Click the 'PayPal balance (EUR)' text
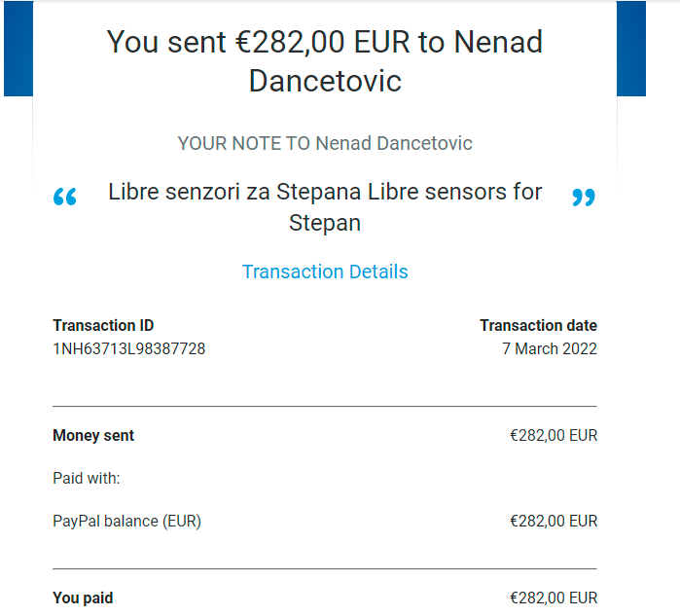This screenshot has width=680, height=616. [127, 521]
